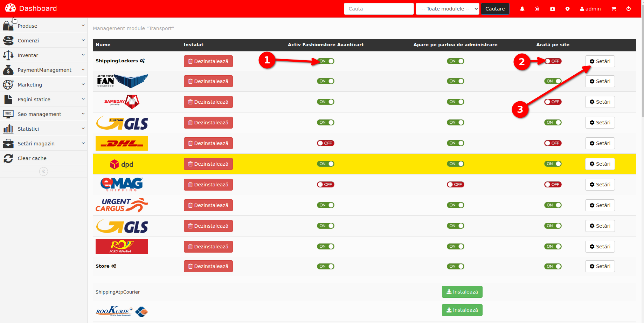
Task: Toggle Store Arată pe site switch
Action: tap(553, 266)
